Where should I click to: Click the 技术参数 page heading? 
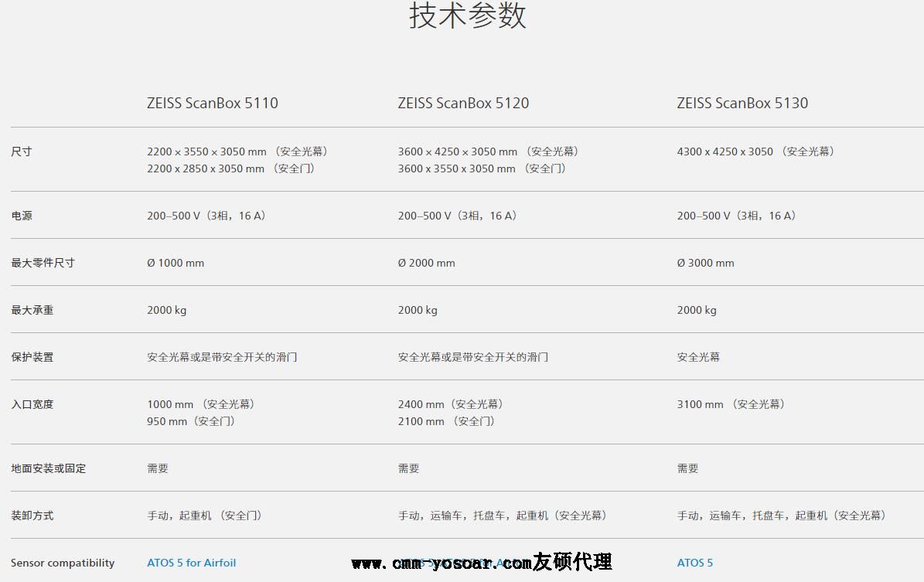tap(467, 15)
